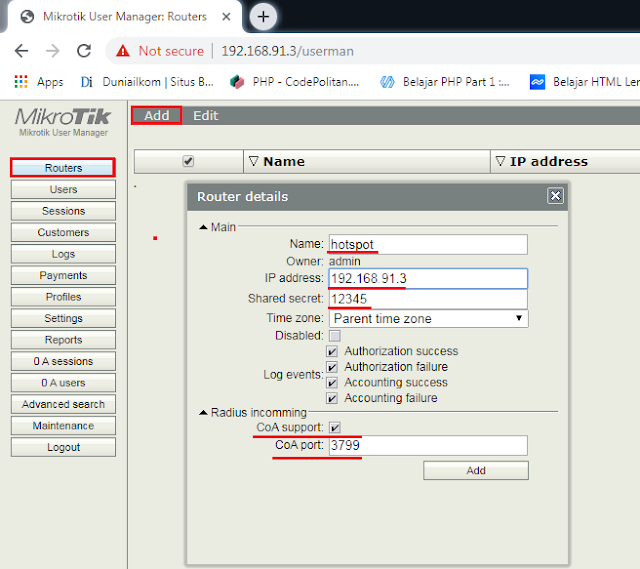
Task: Open Advanced search
Action: point(63,404)
